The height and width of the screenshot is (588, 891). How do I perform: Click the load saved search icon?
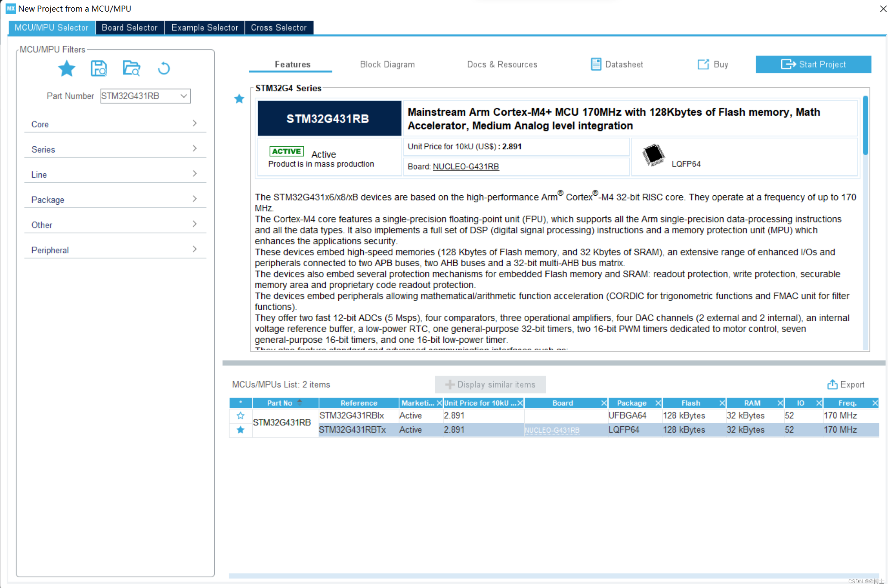coord(131,68)
